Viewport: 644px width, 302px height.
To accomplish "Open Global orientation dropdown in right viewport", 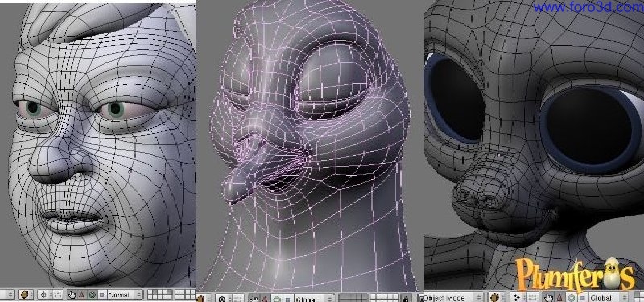I will click(x=608, y=297).
